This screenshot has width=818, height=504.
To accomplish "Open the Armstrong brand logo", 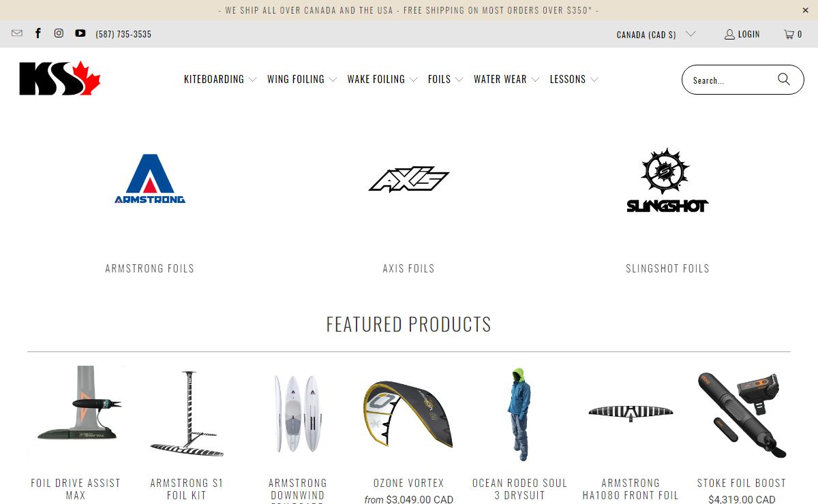I will point(150,178).
